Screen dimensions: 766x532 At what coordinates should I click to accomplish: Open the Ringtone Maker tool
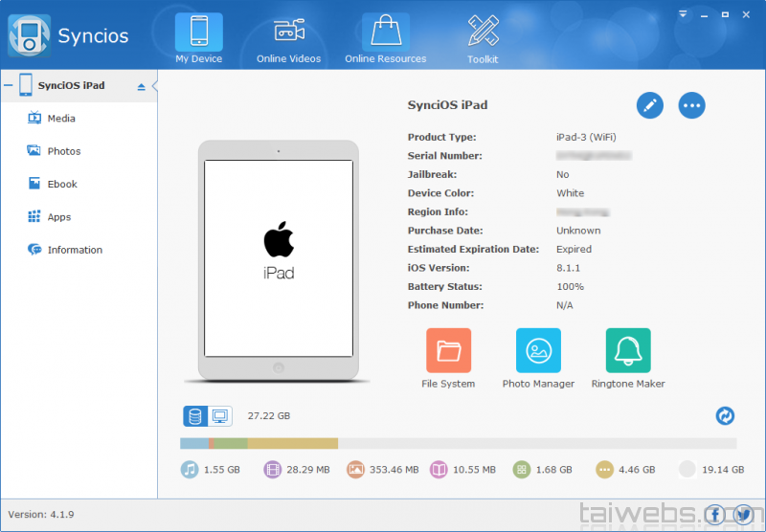(628, 351)
